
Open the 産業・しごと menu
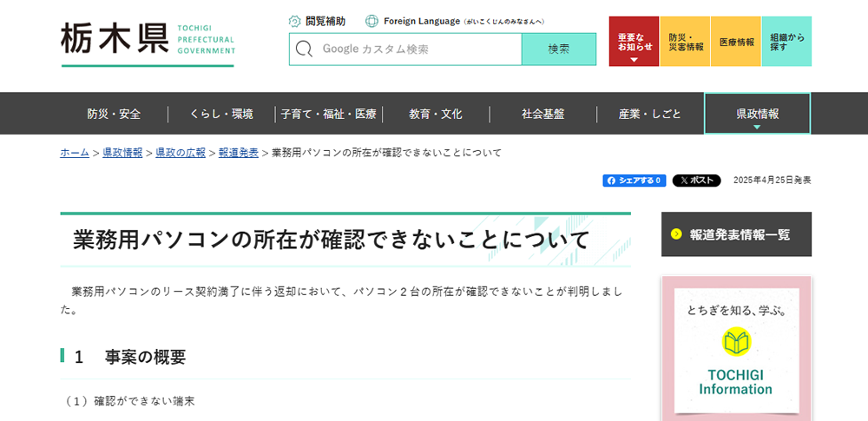click(x=650, y=114)
